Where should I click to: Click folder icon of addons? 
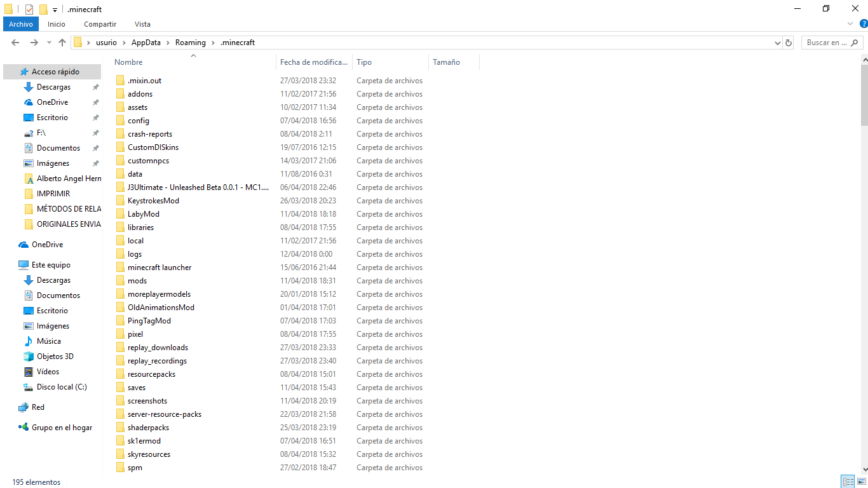(x=121, y=94)
